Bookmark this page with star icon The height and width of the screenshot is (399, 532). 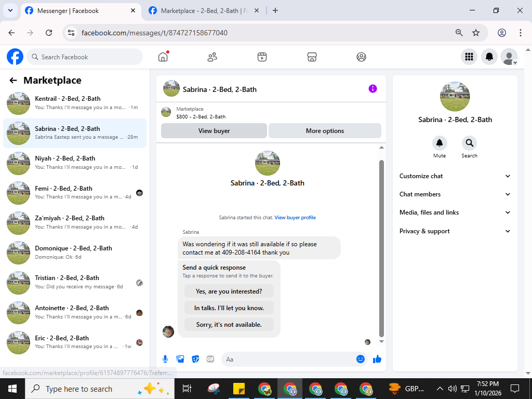click(476, 33)
